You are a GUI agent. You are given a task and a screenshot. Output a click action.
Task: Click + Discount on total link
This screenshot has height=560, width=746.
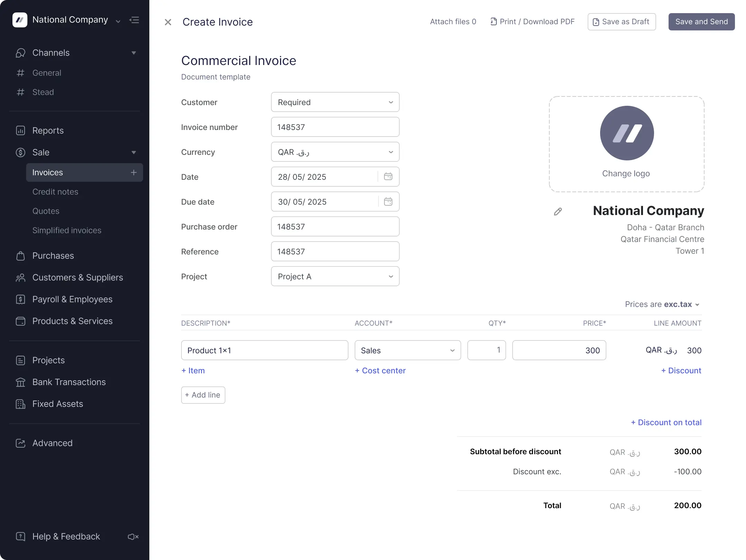666,422
